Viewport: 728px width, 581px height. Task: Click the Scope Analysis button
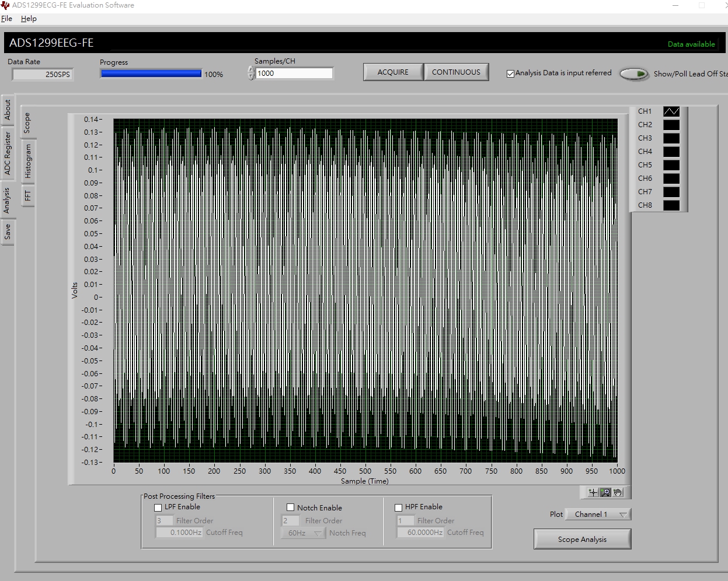tap(582, 540)
